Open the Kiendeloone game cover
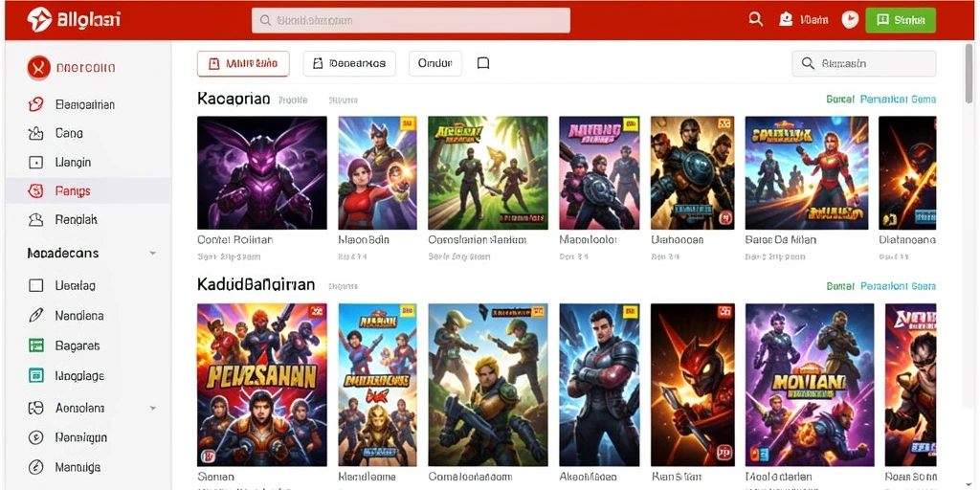This screenshot has width=980, height=490. [x=377, y=385]
